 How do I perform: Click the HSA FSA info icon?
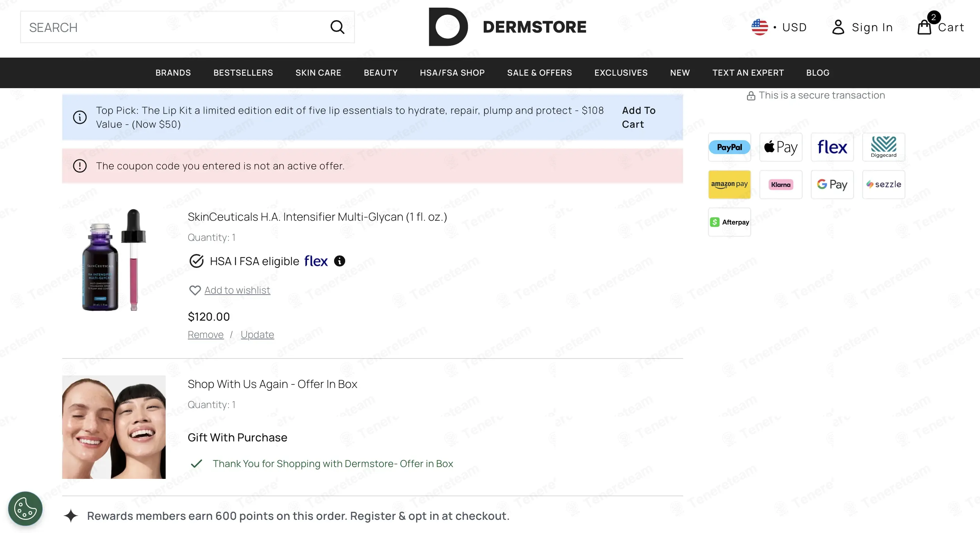click(x=339, y=261)
